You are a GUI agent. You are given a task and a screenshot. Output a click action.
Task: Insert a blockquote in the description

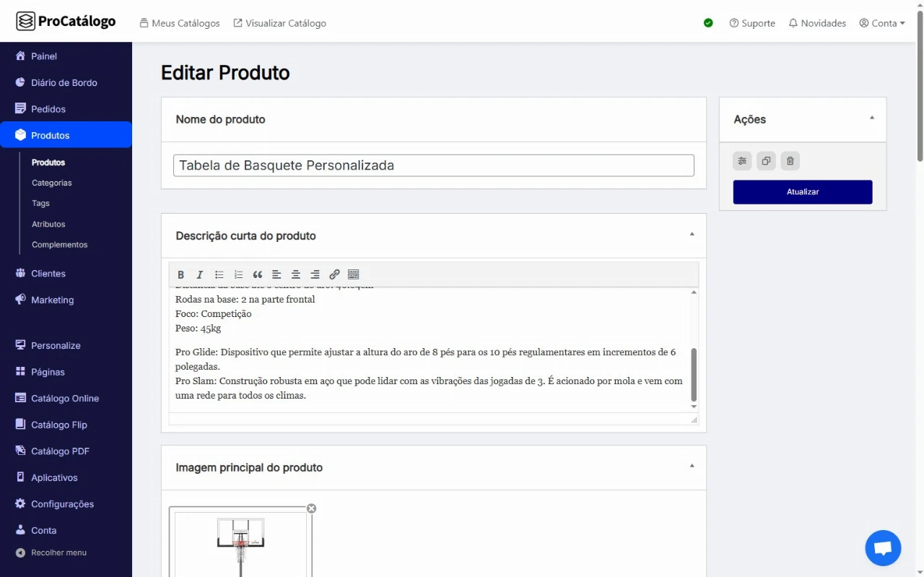click(x=258, y=274)
